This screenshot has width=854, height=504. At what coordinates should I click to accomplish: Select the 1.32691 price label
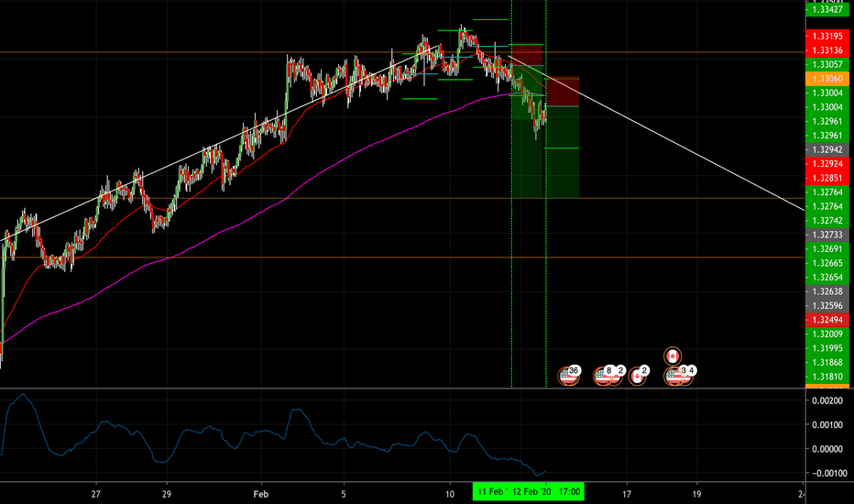pos(827,248)
